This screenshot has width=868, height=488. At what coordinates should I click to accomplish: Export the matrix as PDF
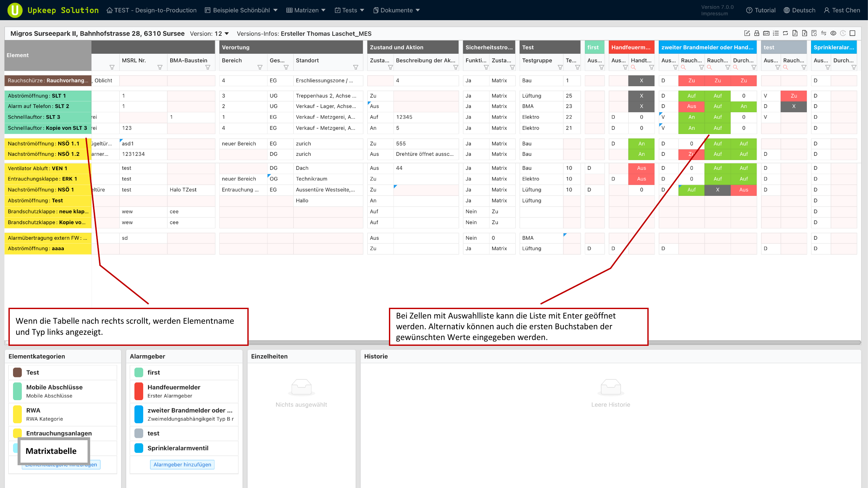795,33
